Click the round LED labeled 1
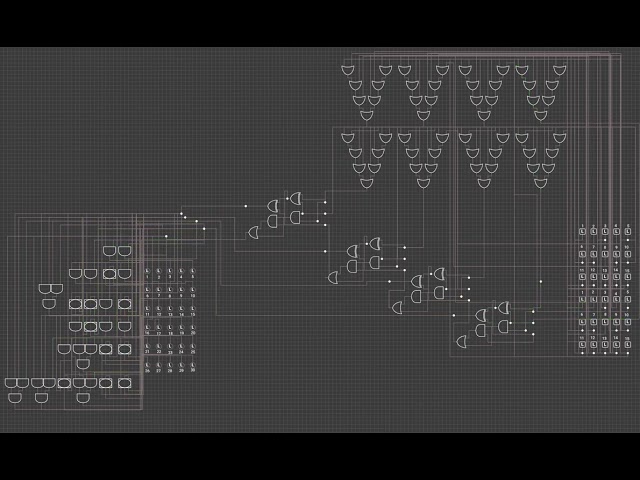 pyautogui.click(x=148, y=271)
